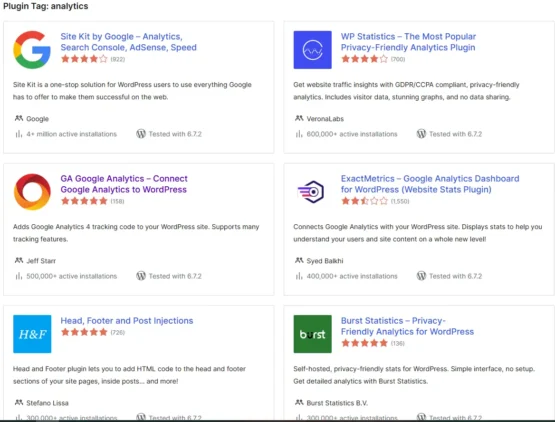Click the star rating of Head, Footer and Post Injections
The width and height of the screenshot is (555, 422).
point(84,332)
